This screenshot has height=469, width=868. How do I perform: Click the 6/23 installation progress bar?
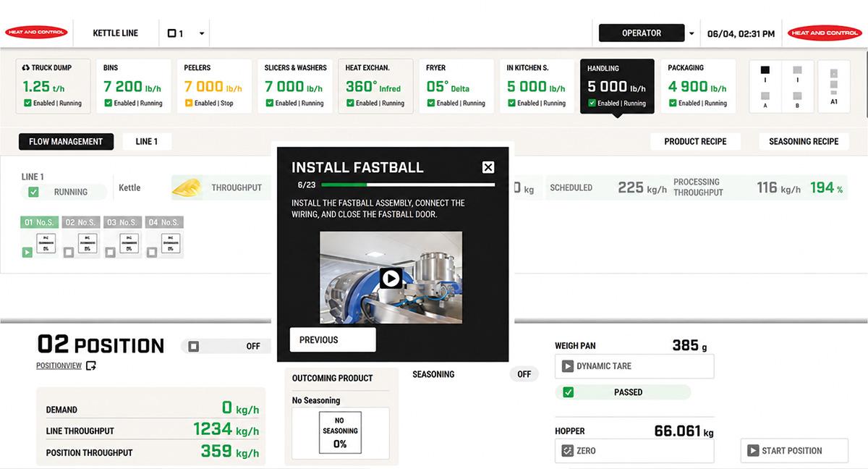[x=409, y=185]
